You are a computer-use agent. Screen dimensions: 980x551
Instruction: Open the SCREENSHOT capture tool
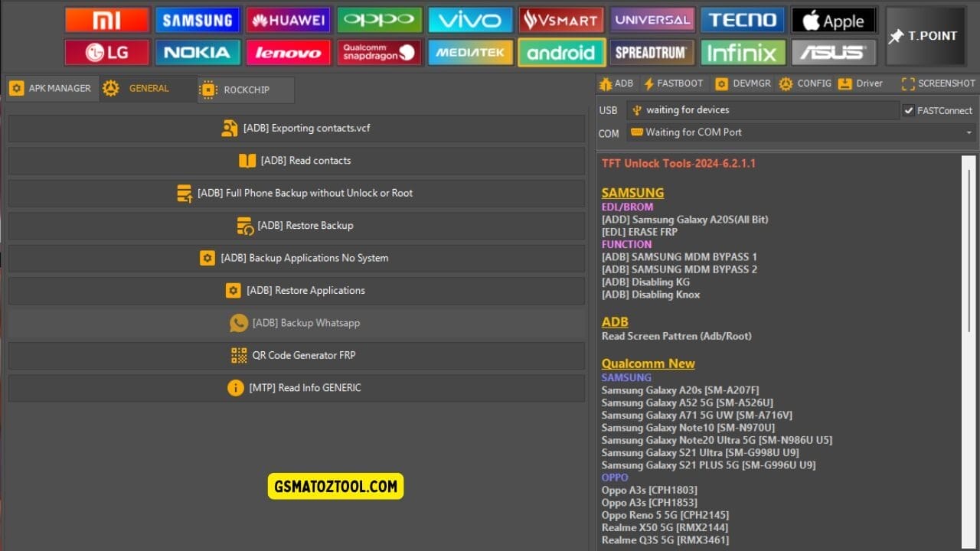(937, 83)
